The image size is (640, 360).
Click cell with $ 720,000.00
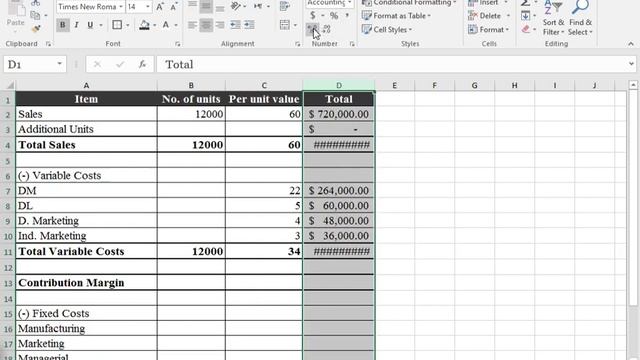[x=338, y=114]
